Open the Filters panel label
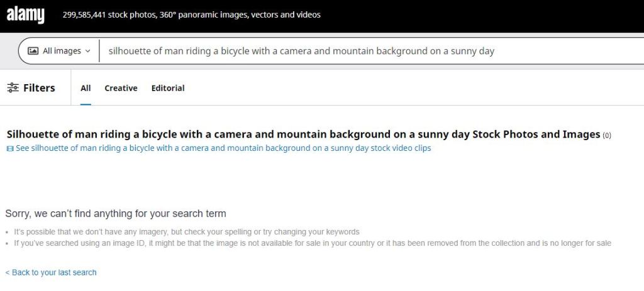This screenshot has height=291, width=644. [x=39, y=88]
